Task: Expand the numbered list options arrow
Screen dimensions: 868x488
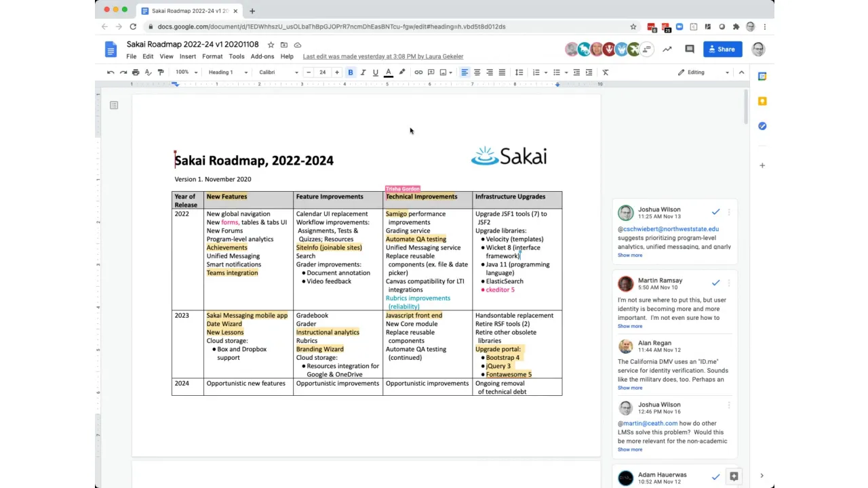Action: 545,72
